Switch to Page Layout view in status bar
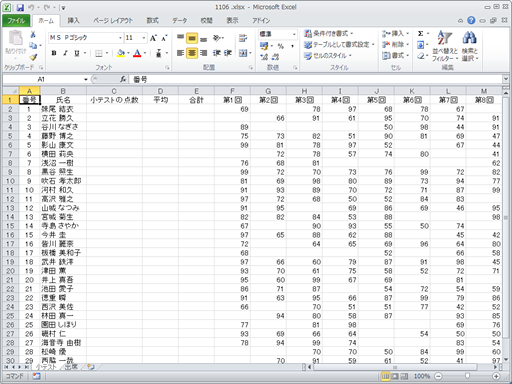Image resolution: width=512 pixels, height=384 pixels. tap(395, 376)
